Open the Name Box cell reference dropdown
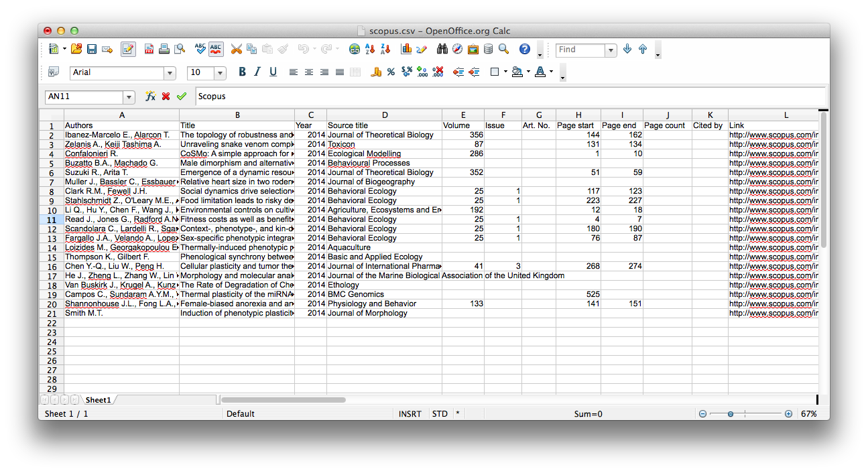Image resolution: width=868 pixels, height=473 pixels. pyautogui.click(x=129, y=96)
